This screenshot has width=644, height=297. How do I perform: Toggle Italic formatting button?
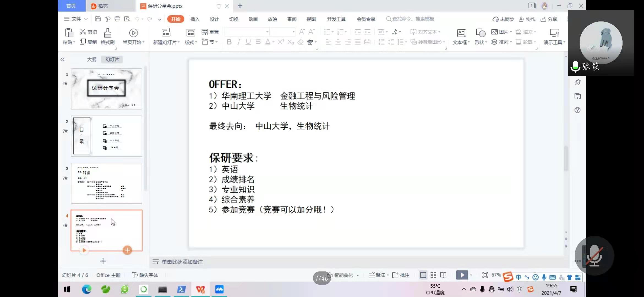(239, 42)
